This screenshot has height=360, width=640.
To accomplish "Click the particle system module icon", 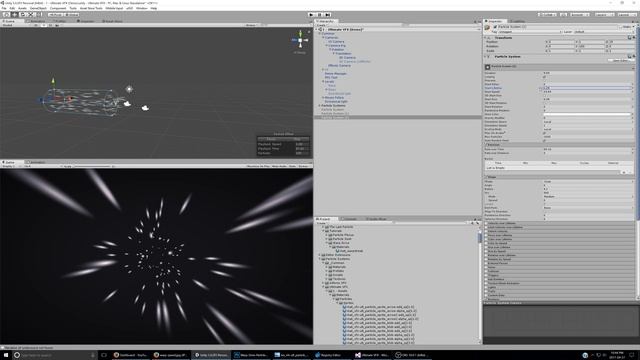I will 487,66.
